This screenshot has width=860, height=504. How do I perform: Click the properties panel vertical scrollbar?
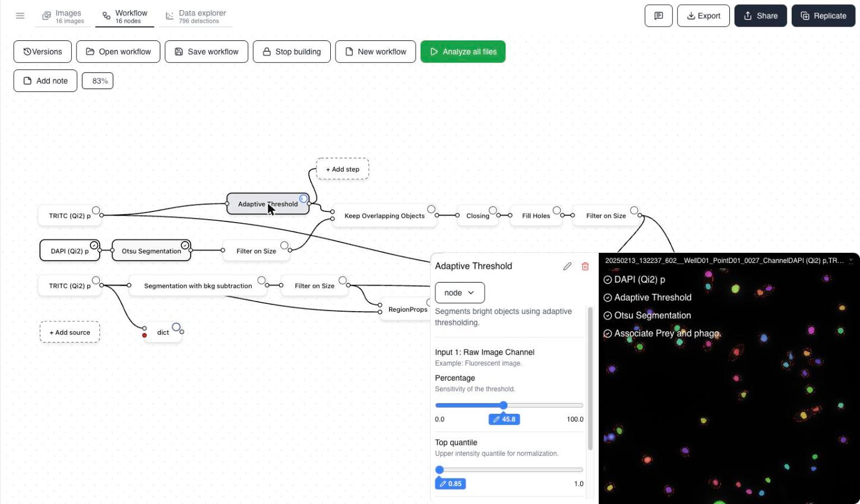[x=590, y=379]
